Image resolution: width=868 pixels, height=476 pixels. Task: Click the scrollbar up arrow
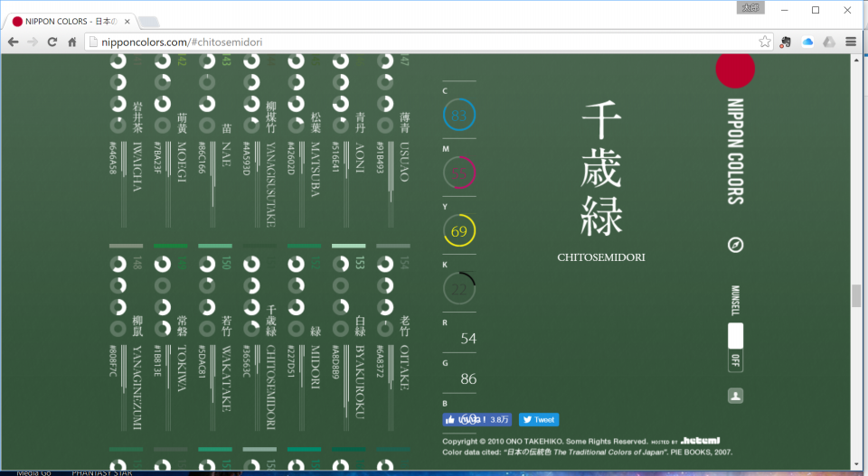856,59
